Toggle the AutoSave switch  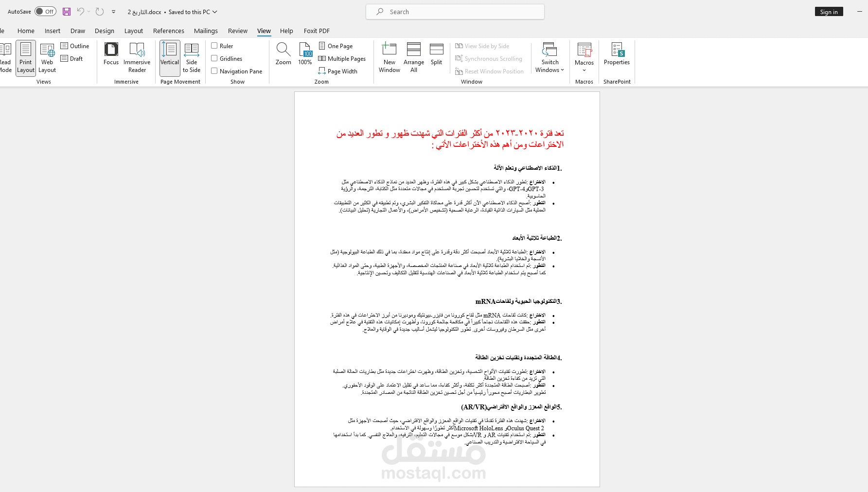coord(45,12)
